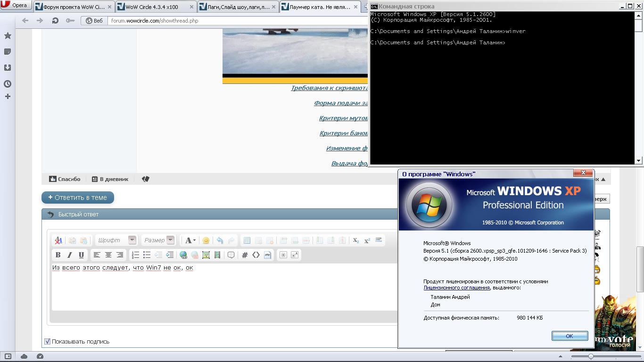
Task: Switch to the Форум проекта WoW Circle tab
Action: (x=74, y=7)
